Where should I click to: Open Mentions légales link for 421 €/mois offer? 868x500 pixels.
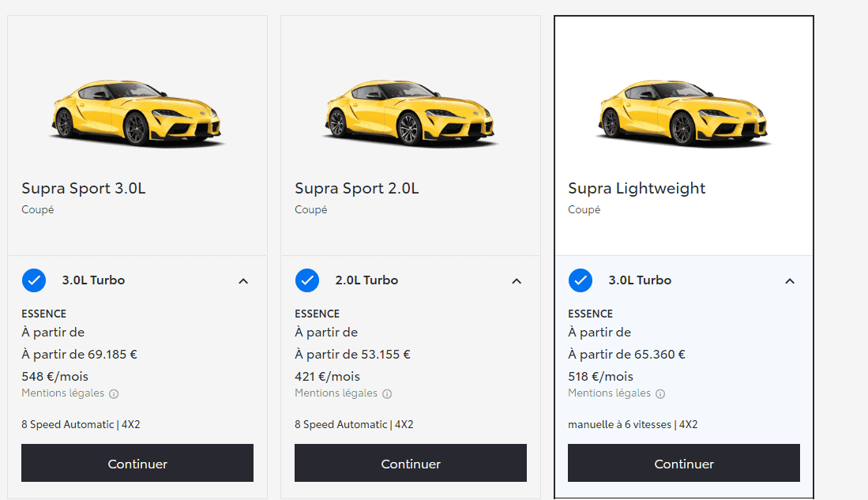point(336,393)
